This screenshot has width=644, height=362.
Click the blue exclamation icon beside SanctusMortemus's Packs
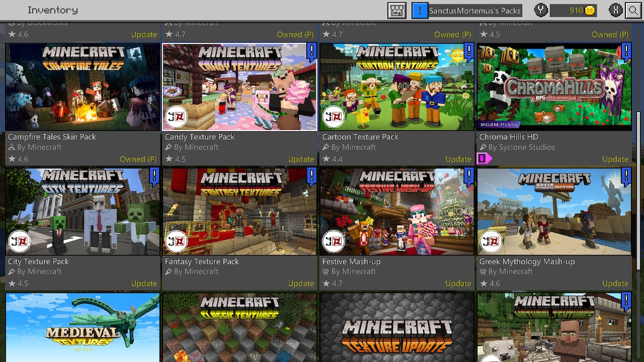(420, 11)
